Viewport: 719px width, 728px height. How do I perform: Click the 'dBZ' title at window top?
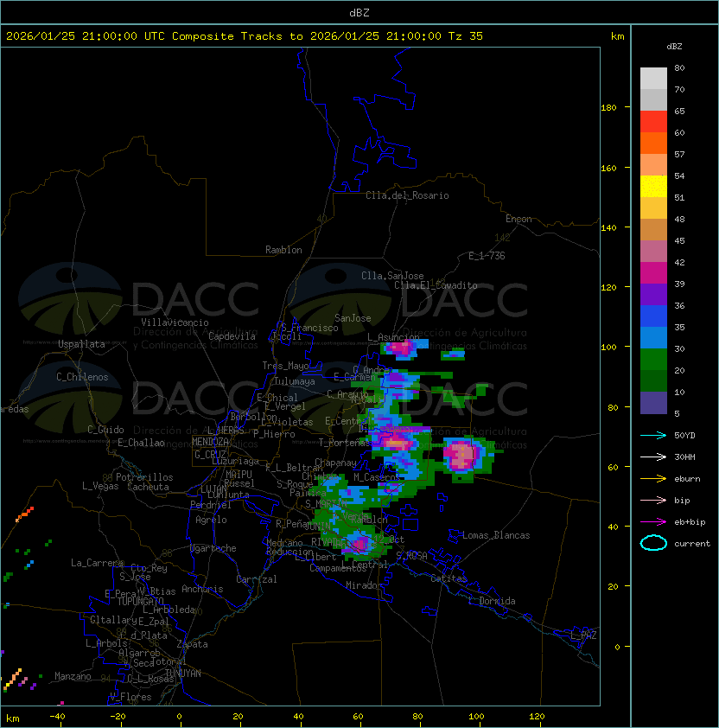(x=359, y=12)
